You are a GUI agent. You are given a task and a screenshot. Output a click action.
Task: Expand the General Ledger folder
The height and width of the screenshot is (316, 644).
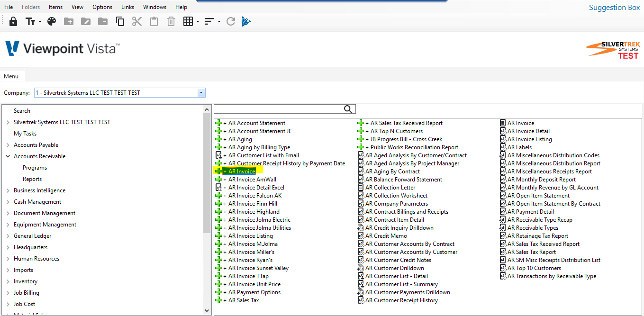(x=8, y=236)
